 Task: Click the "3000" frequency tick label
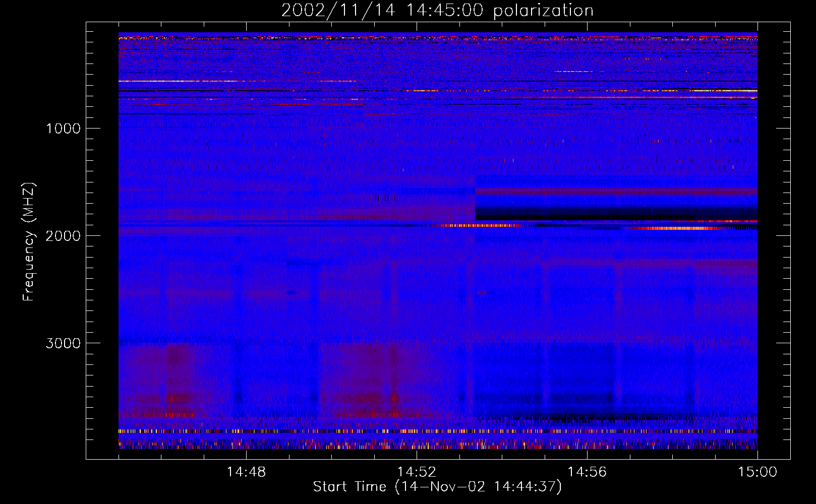click(x=63, y=343)
